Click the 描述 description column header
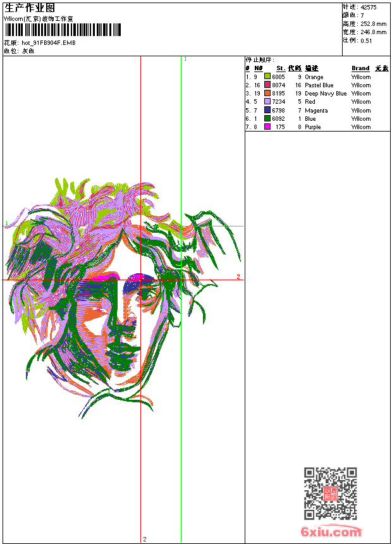 click(312, 68)
